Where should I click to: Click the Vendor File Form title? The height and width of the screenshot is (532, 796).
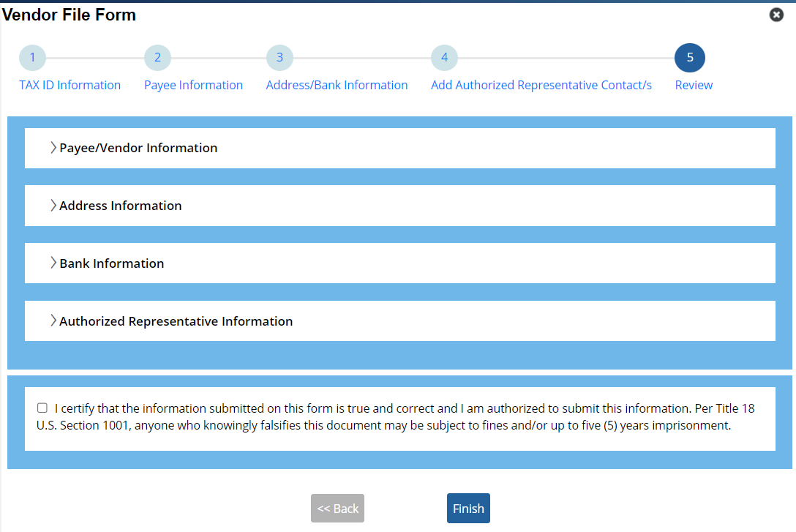click(x=69, y=15)
